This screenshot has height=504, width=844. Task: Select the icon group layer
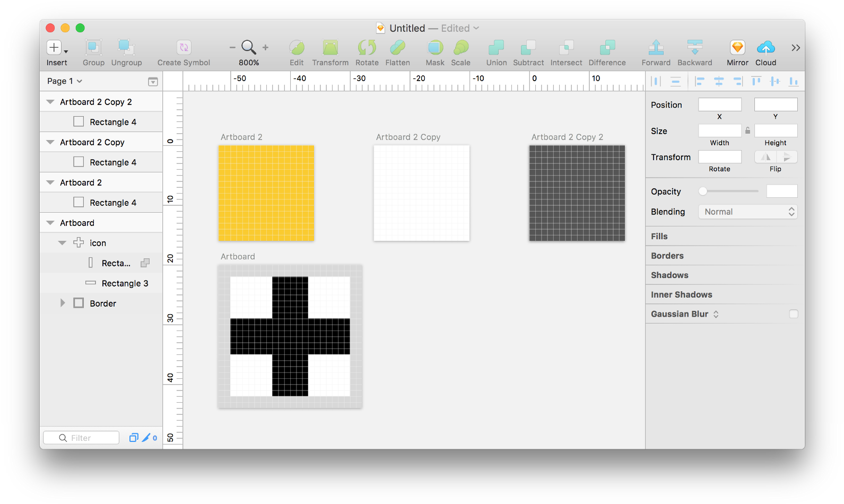[98, 243]
